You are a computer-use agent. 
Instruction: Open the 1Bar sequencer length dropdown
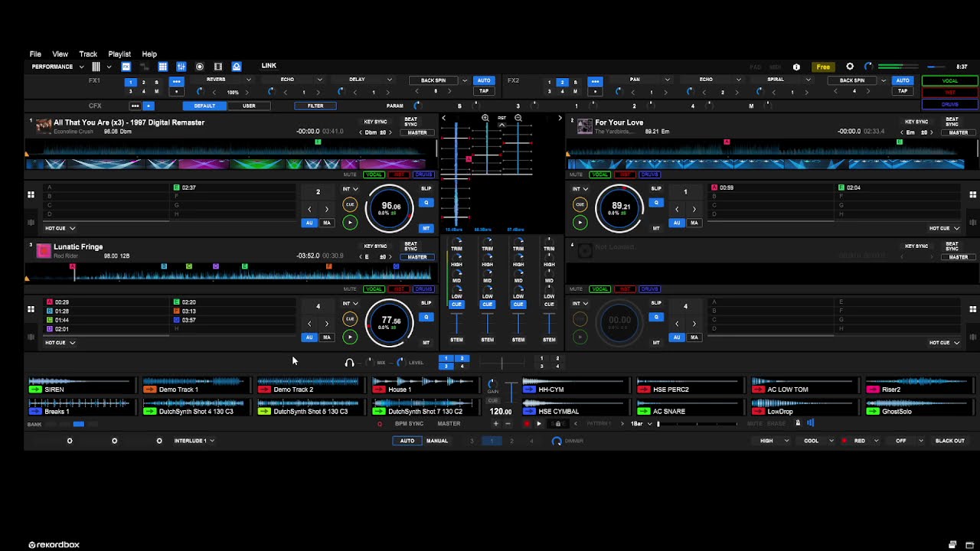pos(641,423)
